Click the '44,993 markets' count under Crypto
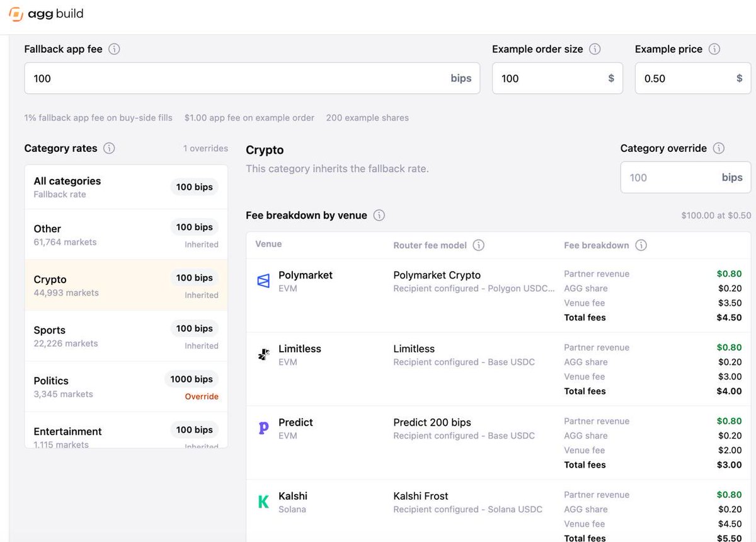 click(66, 293)
